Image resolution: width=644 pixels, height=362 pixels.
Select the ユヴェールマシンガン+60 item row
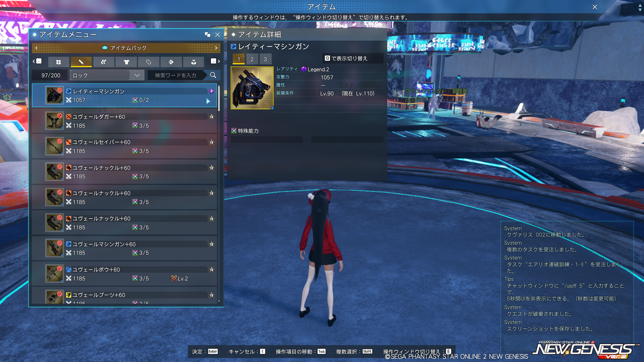[x=125, y=248]
